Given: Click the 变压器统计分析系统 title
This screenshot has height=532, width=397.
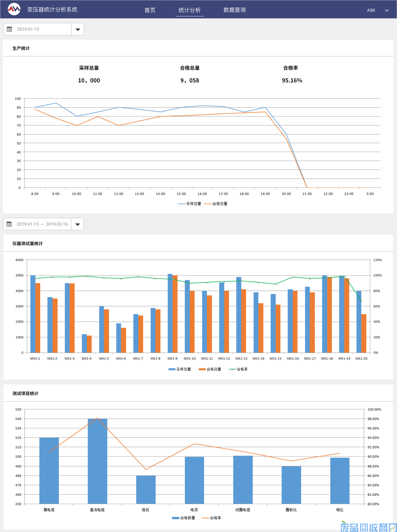Looking at the screenshot, I should pos(52,10).
